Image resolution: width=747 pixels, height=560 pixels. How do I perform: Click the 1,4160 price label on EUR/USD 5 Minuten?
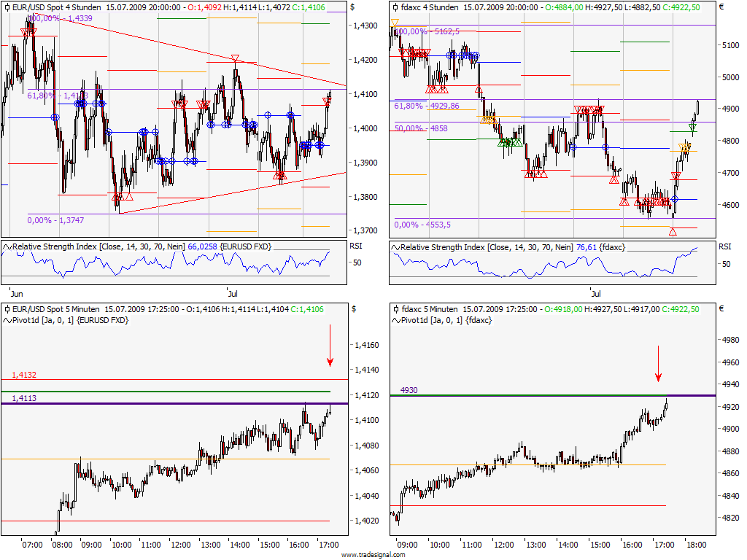(368, 345)
